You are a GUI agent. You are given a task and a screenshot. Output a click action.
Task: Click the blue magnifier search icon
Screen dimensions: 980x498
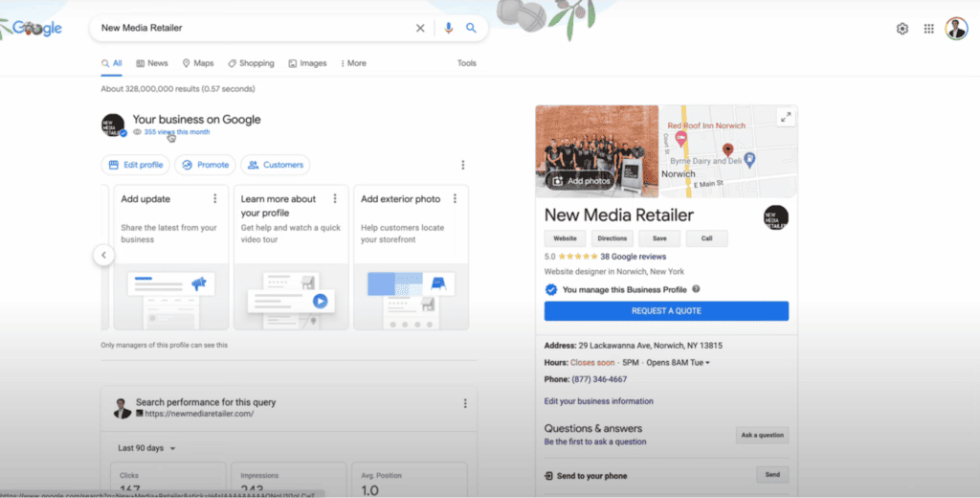[x=471, y=28]
